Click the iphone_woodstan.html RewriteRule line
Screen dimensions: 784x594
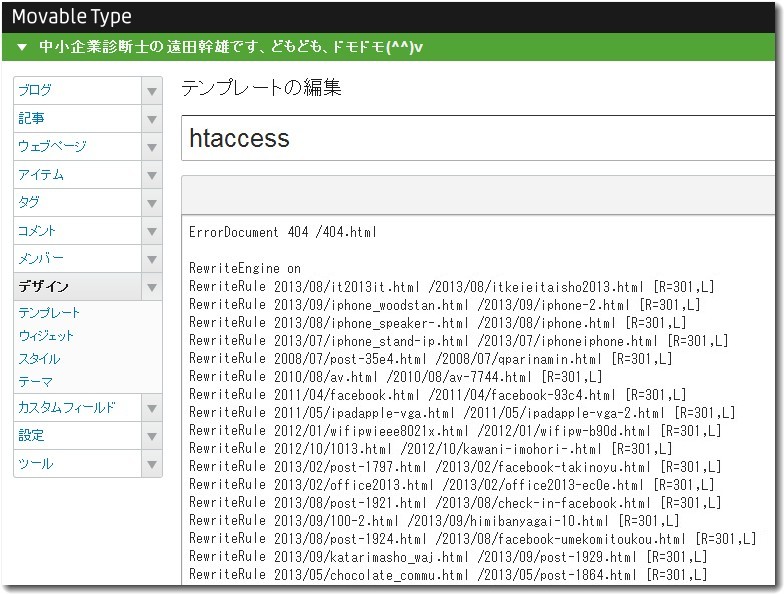pyautogui.click(x=444, y=304)
